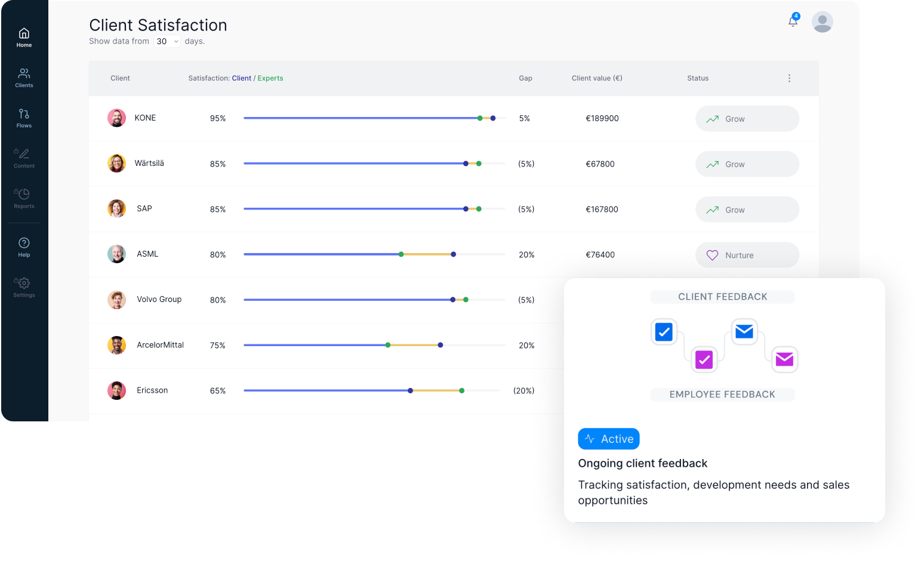924x564 pixels.
Task: Open the locked Settings section
Action: tap(24, 287)
